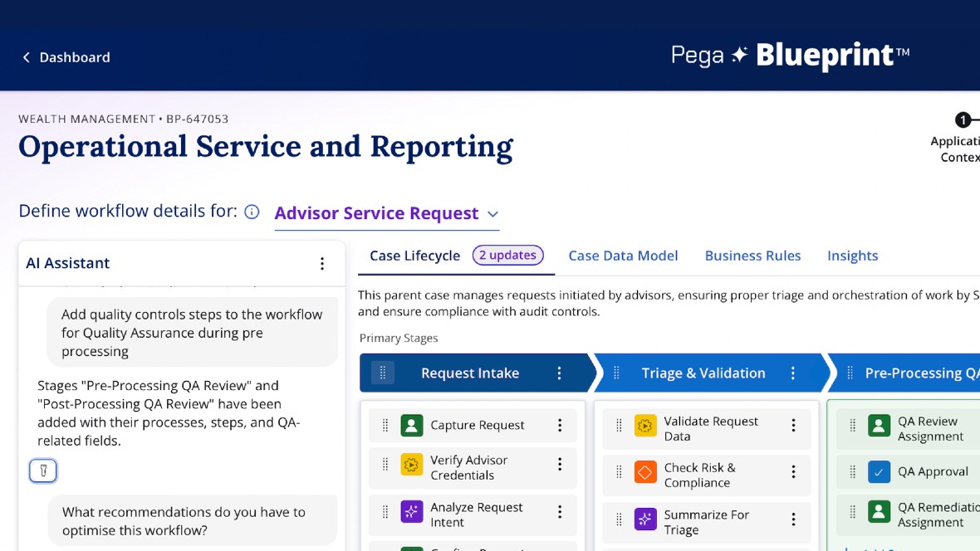This screenshot has height=551, width=980.
Task: Click the QA Approval checkmark step icon
Action: click(879, 471)
